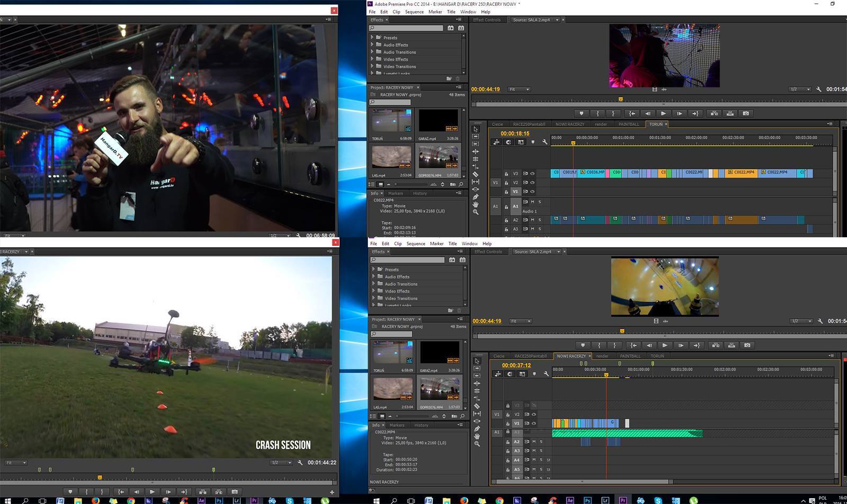Select the Razor tool in upper Premiere window
Image resolution: width=847 pixels, height=504 pixels.
[475, 174]
